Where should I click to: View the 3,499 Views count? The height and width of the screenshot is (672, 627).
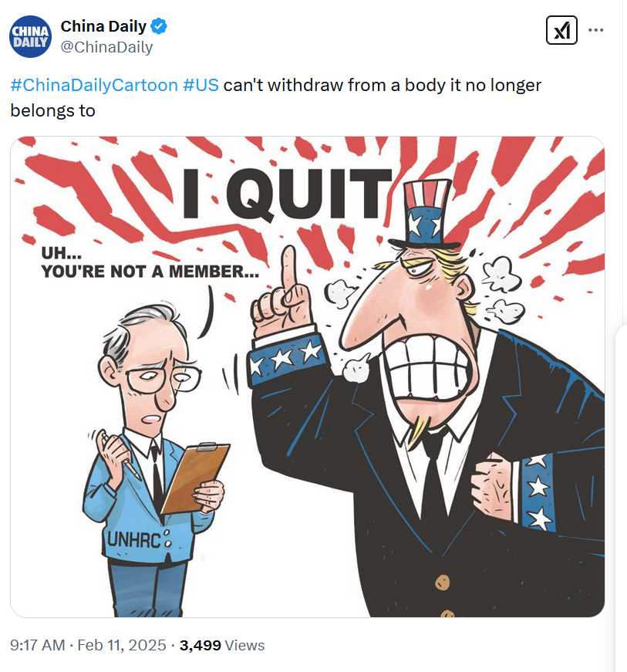(222, 645)
